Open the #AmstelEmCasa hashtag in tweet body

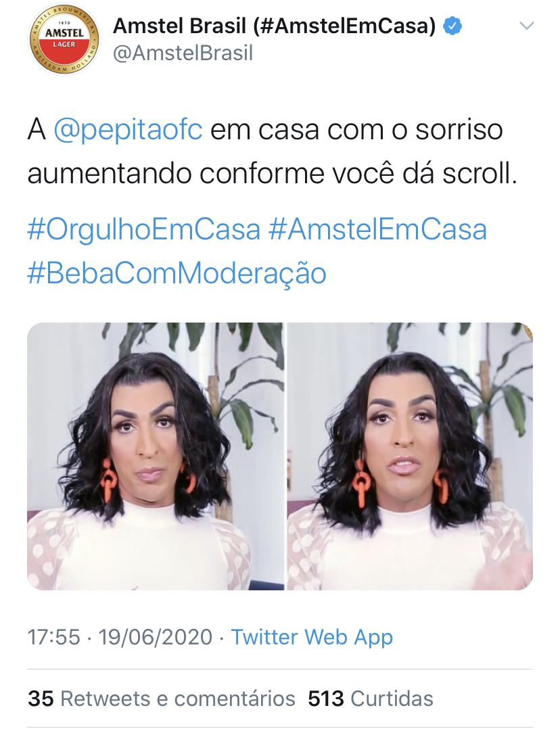[x=377, y=229]
